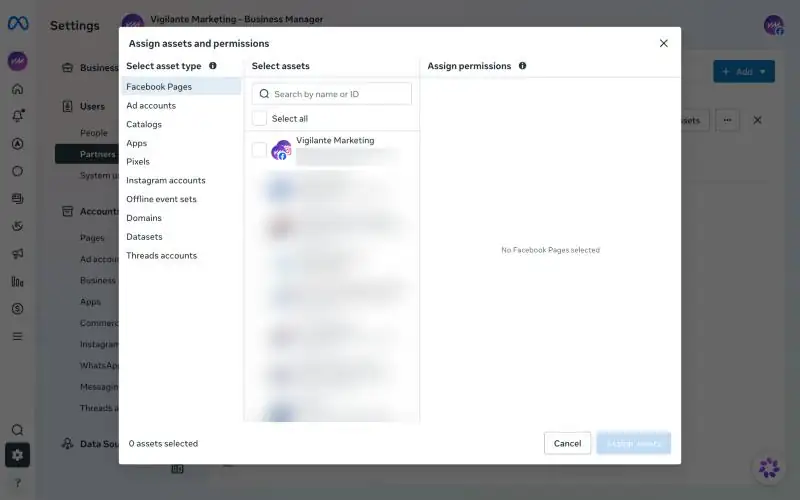Screen dimensions: 800x500
Task: Click '0 assets selected' status text
Action: point(163,444)
